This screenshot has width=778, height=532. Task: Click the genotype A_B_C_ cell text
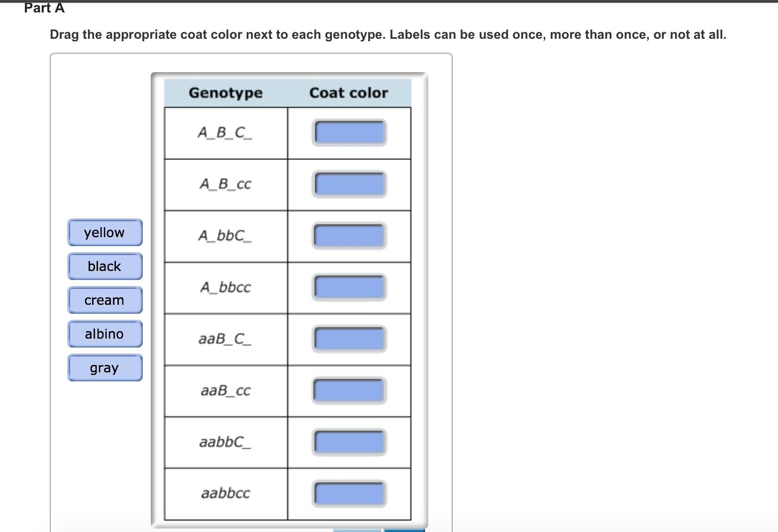point(225,132)
